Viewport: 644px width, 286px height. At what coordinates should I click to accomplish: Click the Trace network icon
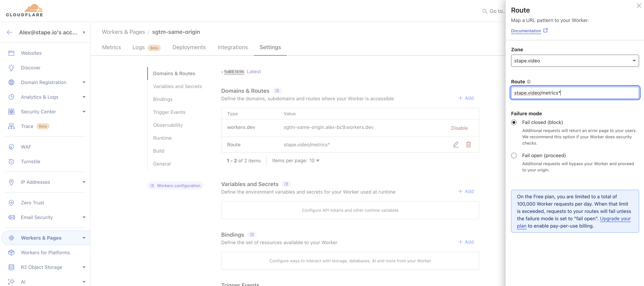(x=11, y=126)
